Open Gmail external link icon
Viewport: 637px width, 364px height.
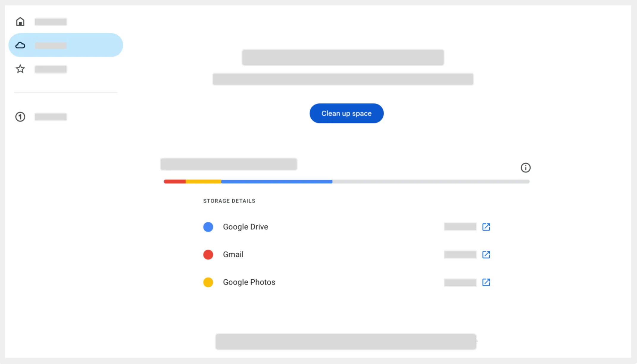point(486,254)
